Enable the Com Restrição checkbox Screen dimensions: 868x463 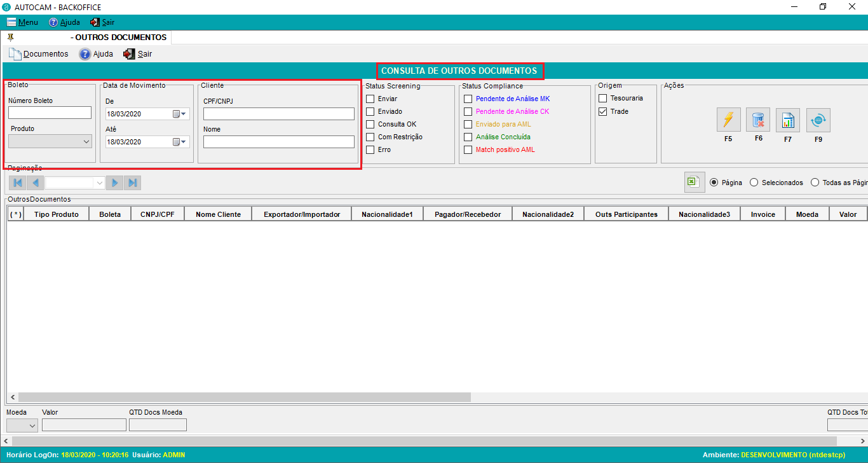(370, 137)
